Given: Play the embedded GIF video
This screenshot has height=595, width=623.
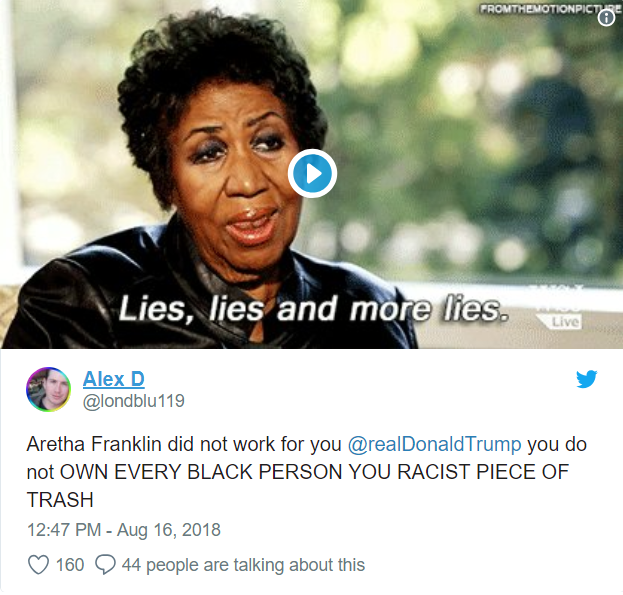Looking at the screenshot, I should click(x=312, y=174).
